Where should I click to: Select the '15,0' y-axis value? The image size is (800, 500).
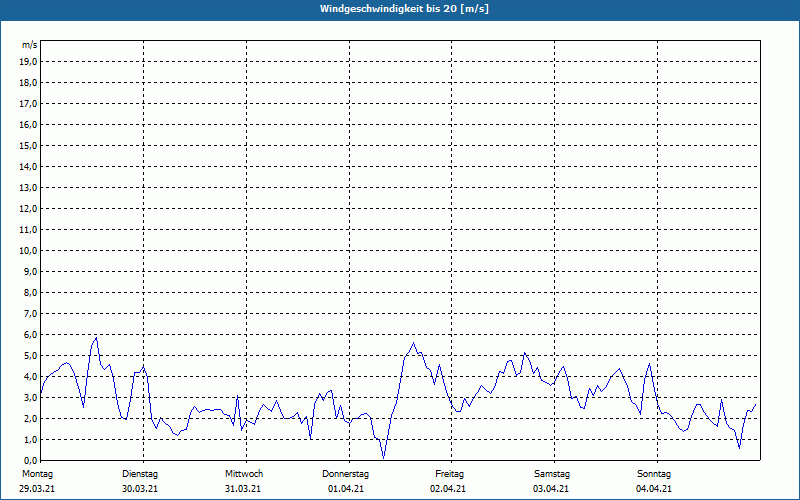click(29, 145)
